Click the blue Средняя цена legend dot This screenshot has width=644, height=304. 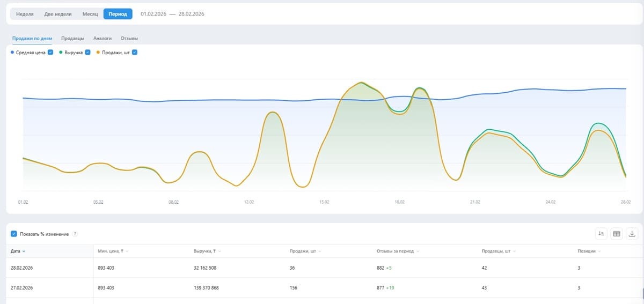pos(12,53)
